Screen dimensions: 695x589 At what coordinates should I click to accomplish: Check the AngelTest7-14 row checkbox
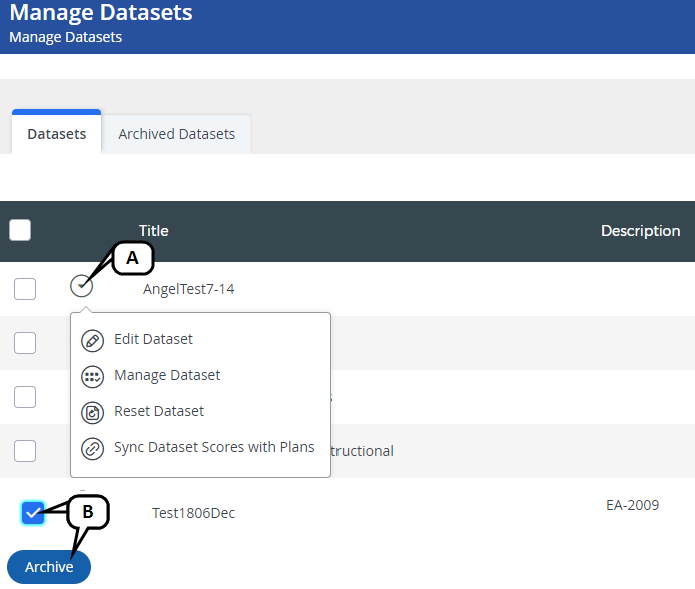25,289
